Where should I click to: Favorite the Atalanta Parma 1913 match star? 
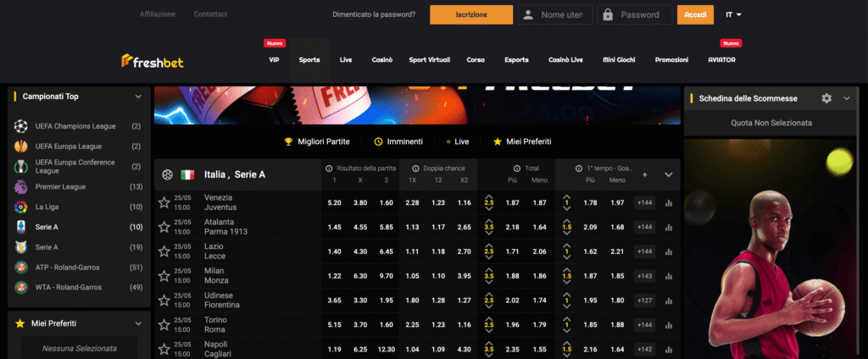(x=164, y=227)
